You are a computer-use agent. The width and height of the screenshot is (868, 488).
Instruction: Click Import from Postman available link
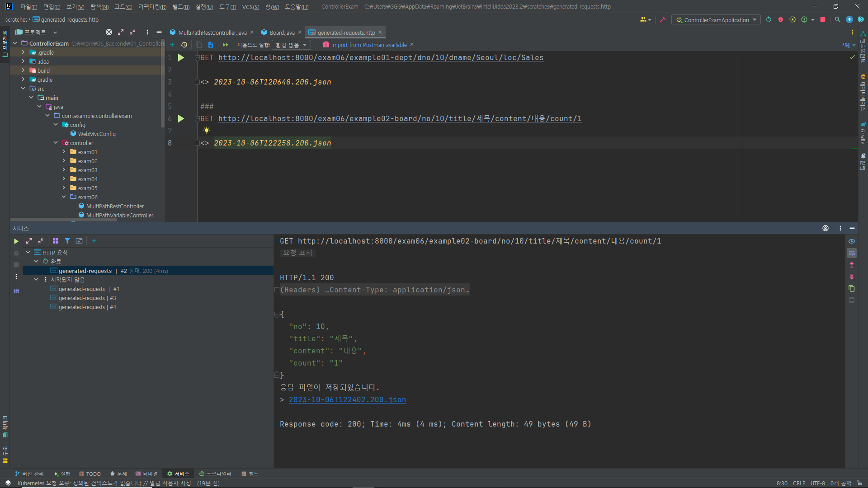368,45
